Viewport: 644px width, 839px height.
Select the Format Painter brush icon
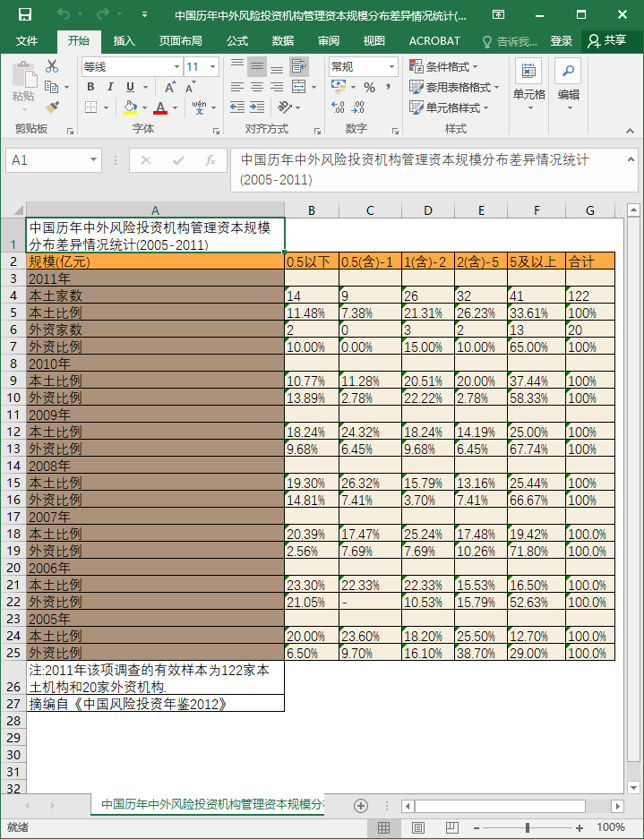click(52, 107)
